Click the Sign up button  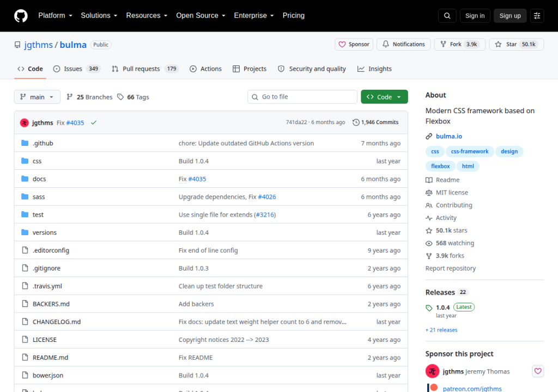[510, 16]
